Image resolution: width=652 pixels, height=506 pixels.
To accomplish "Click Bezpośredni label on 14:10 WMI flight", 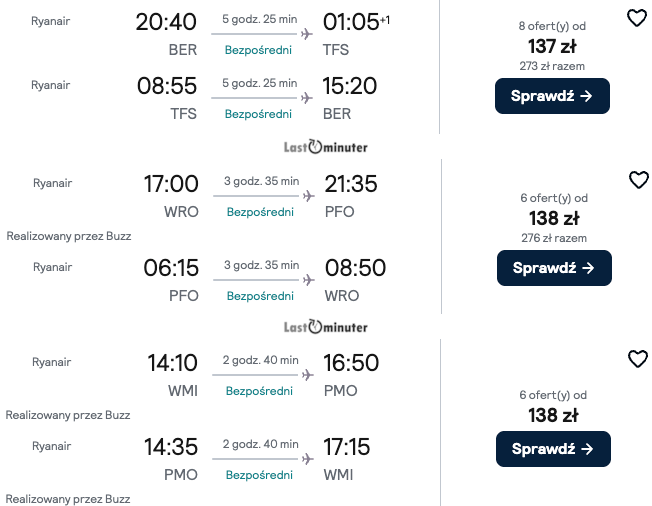I will pyautogui.click(x=259, y=391).
